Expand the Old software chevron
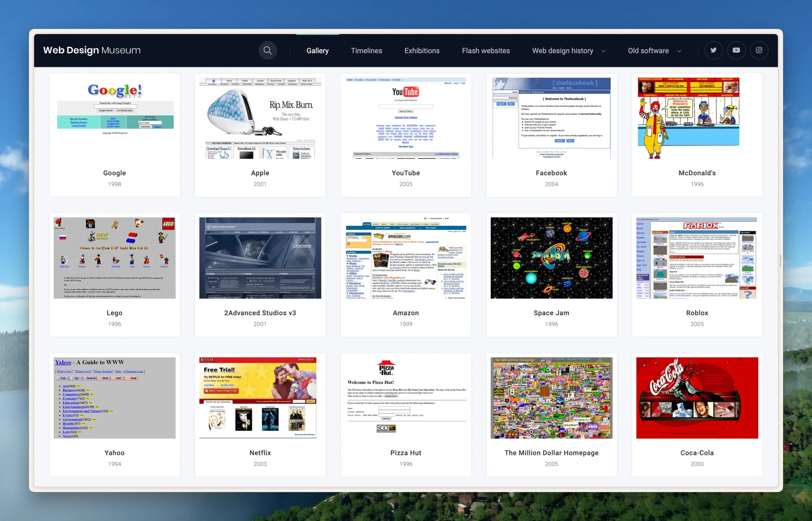Viewport: 812px width, 521px height. tap(679, 51)
